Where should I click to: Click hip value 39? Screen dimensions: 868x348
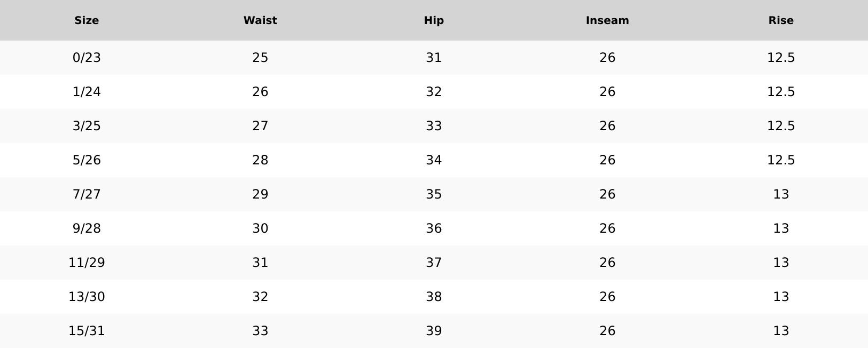pos(434,331)
